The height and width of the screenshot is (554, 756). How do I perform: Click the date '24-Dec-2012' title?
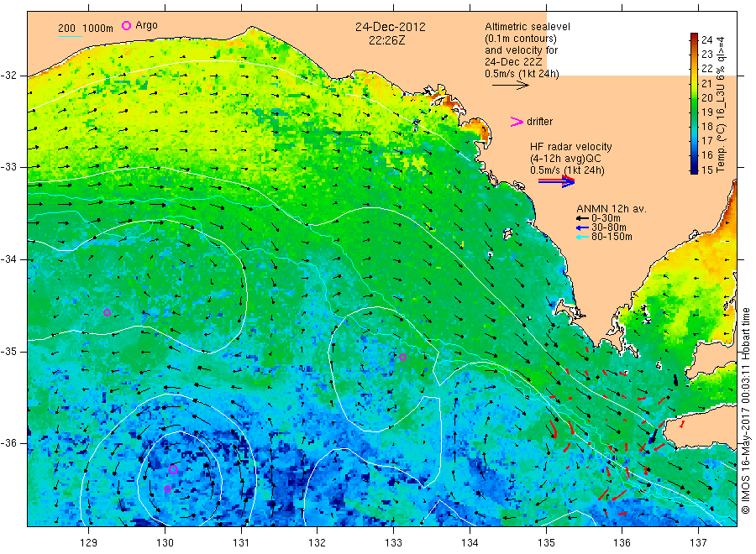click(x=391, y=27)
